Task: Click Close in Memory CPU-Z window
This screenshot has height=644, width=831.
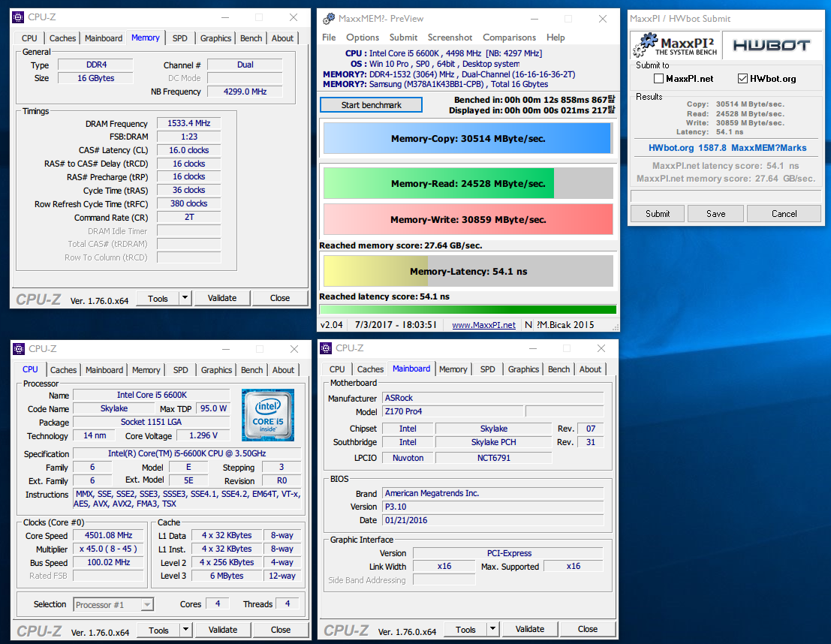Action: pos(280,298)
